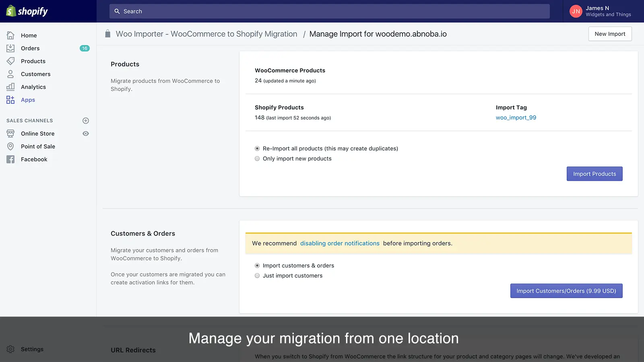The image size is (644, 362).
Task: Click the Facebook logo icon
Action: [10, 159]
